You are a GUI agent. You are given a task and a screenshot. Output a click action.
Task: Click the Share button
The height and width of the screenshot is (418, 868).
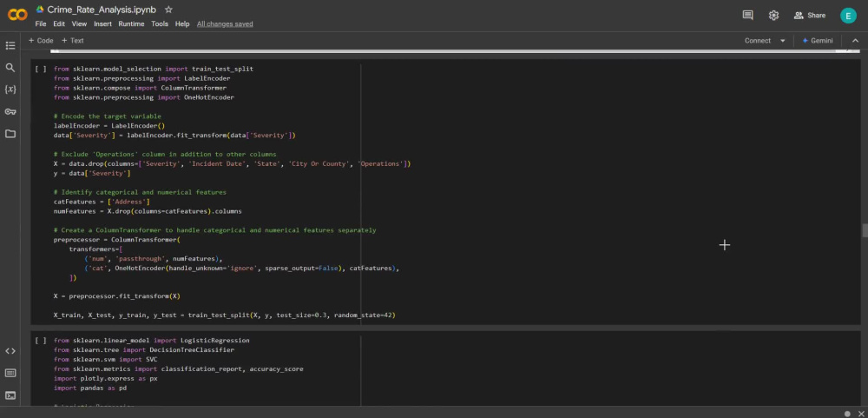(x=809, y=16)
